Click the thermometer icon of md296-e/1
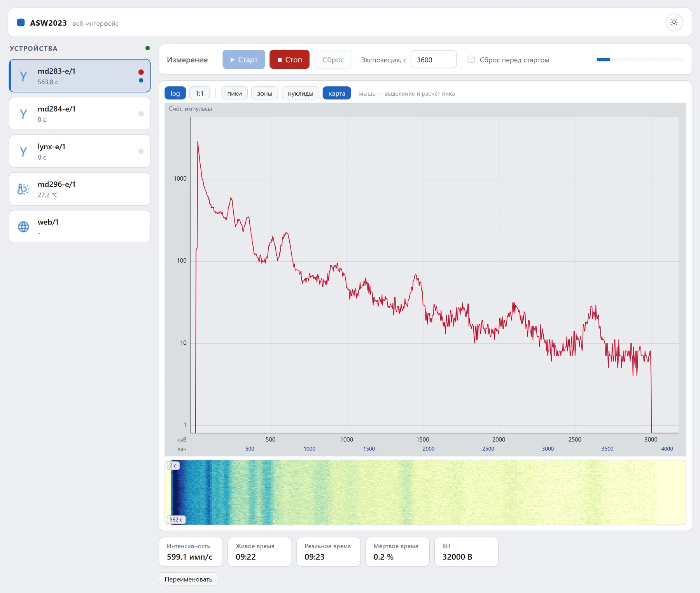 23,189
